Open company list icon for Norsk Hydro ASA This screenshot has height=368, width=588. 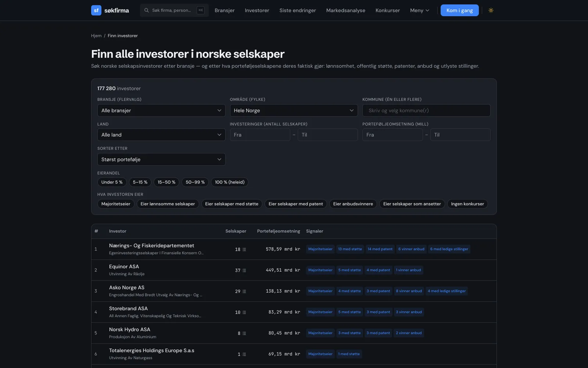244,333
